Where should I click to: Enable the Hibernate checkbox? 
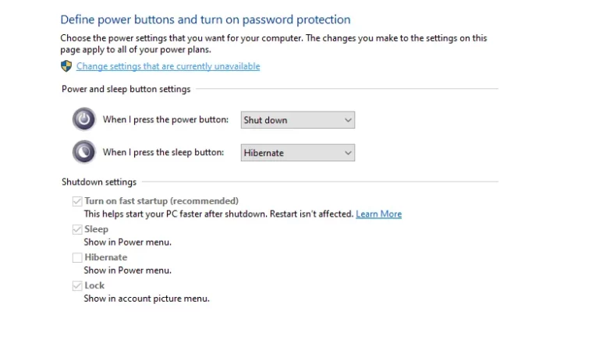click(77, 257)
